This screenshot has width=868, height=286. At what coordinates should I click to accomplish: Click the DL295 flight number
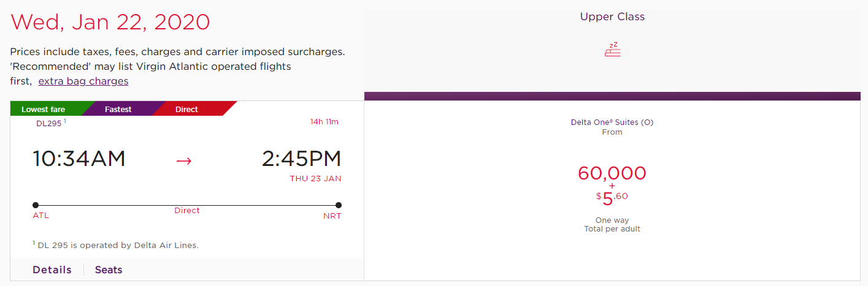(49, 123)
